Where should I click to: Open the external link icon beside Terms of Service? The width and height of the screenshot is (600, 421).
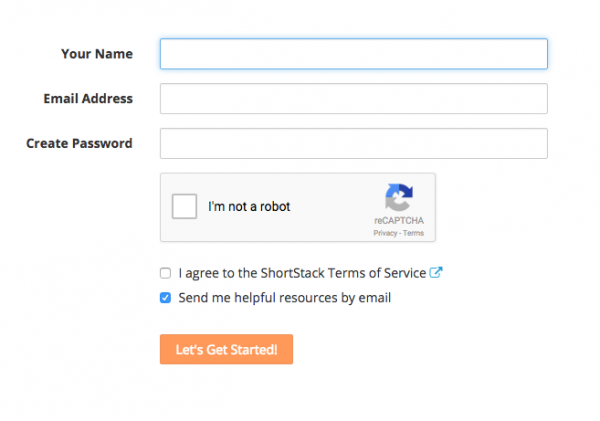pos(436,272)
